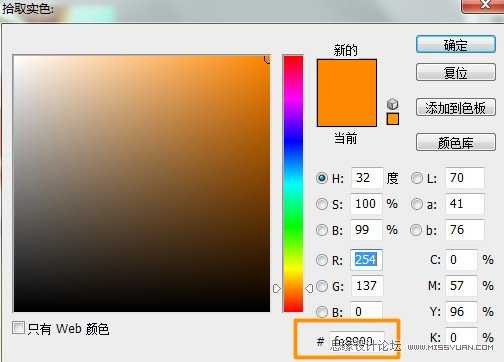The width and height of the screenshot is (504, 362).
Task: Select the R red radio button
Action: tap(322, 260)
